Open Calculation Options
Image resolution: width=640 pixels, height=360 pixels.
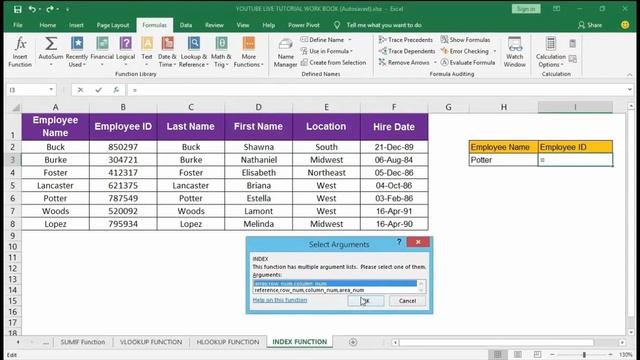(x=551, y=52)
